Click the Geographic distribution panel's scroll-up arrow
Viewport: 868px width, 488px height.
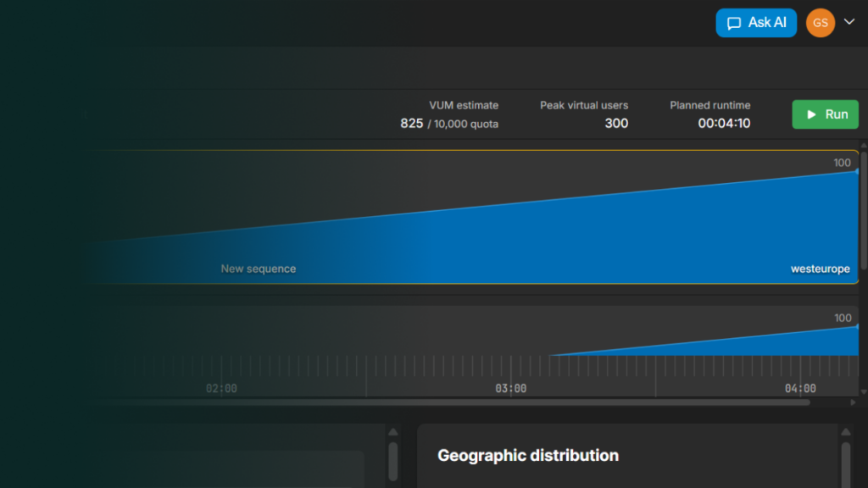tap(845, 433)
